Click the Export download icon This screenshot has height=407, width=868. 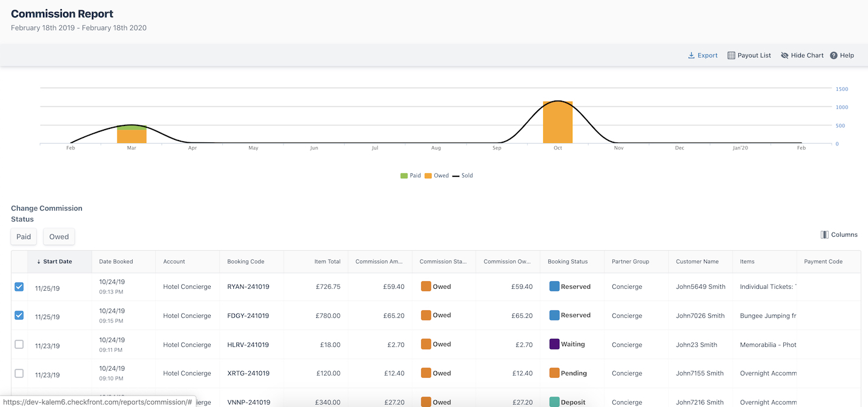point(691,55)
